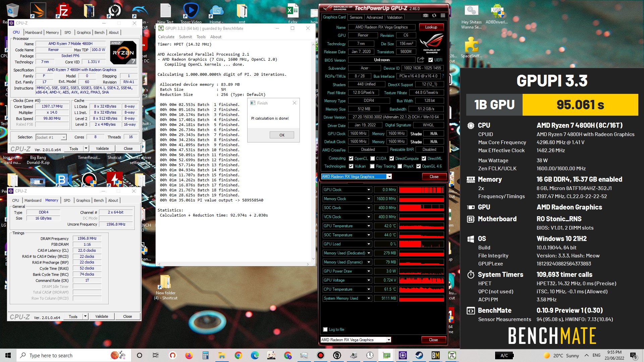Open the GPU Power Draw sensor dropdown
Viewport: 644px width, 362px height.
pyautogui.click(x=369, y=271)
